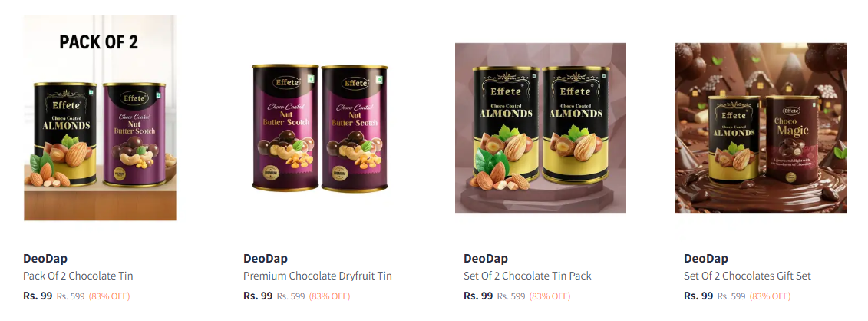Viewport: 868px width, 321px height.
Task: Select DeoDap brand above Premium Chocolate Dryfruit Tin
Action: point(266,259)
